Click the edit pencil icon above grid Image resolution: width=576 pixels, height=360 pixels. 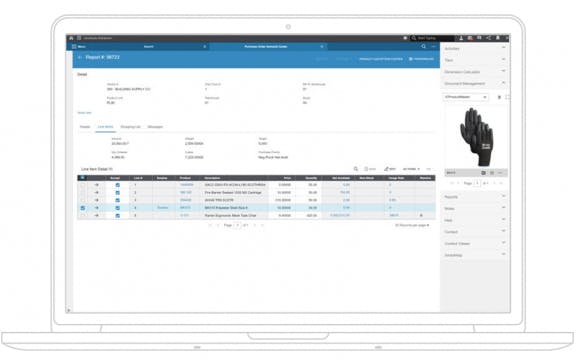[386, 169]
